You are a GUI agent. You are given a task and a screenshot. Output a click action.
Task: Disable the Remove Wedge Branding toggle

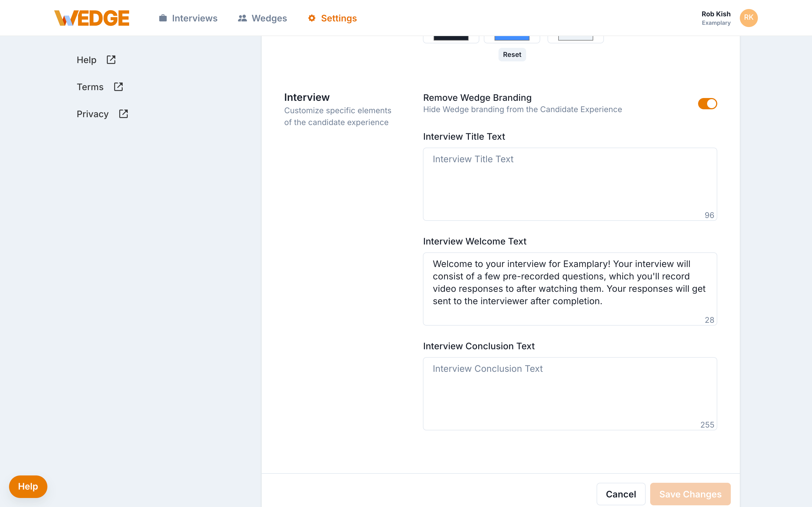coord(707,104)
